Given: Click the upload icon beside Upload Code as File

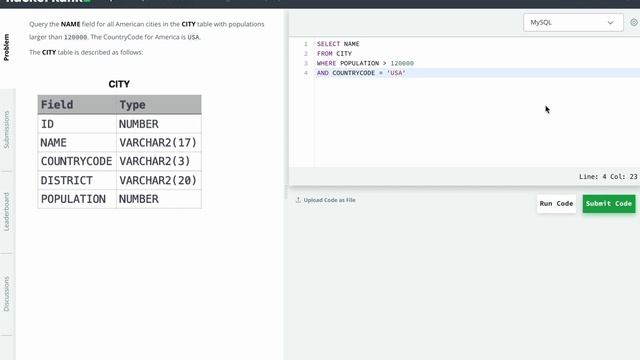Looking at the screenshot, I should pos(298,200).
